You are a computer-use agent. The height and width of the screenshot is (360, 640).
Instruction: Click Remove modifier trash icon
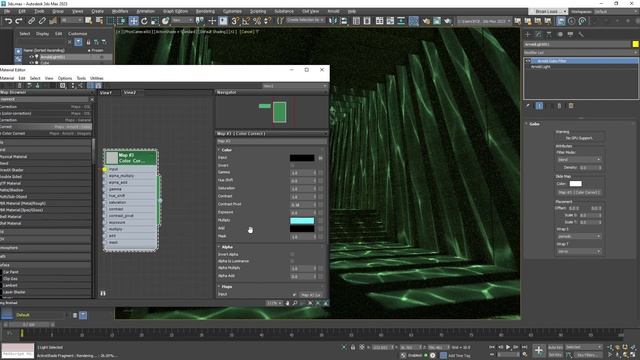tap(560, 106)
